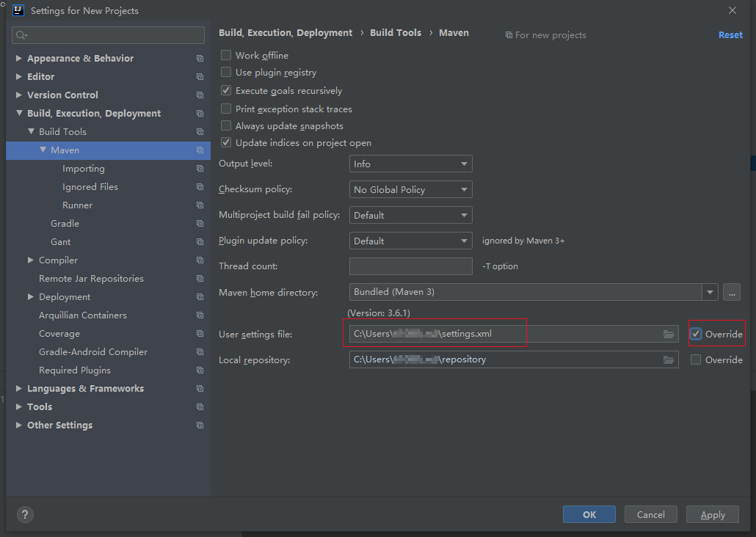
Task: Click folder icon in User settings file field
Action: [668, 335]
